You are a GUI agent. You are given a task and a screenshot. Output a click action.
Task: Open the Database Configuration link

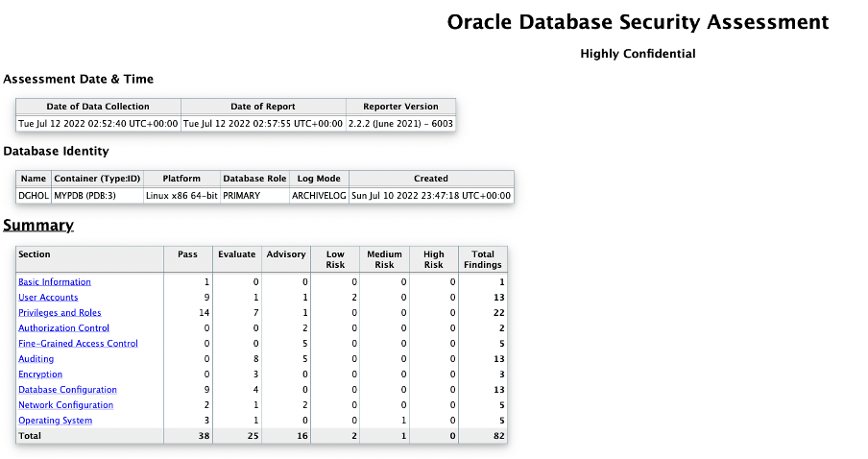click(x=67, y=390)
